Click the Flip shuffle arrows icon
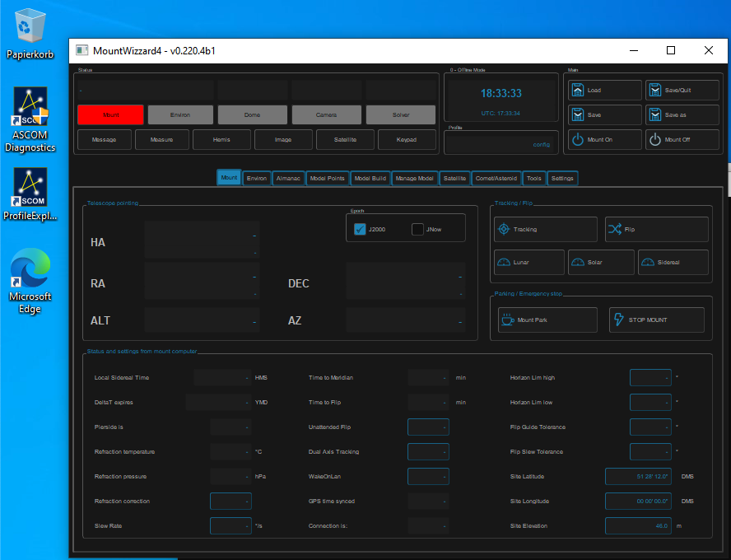731x560 pixels. (614, 230)
